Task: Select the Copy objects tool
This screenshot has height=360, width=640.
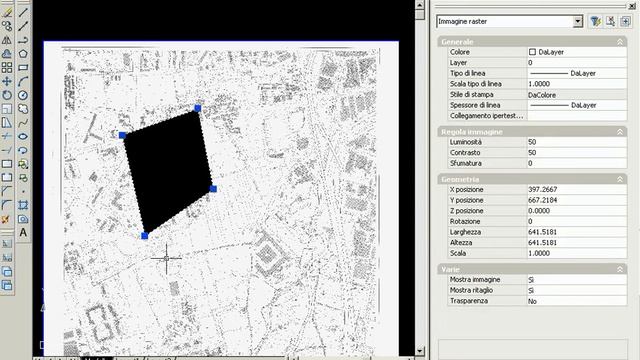Action: click(7, 26)
